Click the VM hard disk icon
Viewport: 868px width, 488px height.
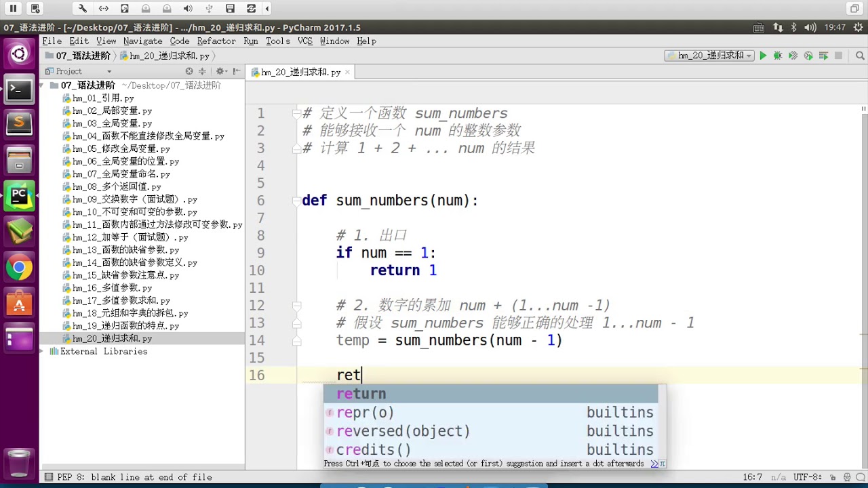(125, 9)
